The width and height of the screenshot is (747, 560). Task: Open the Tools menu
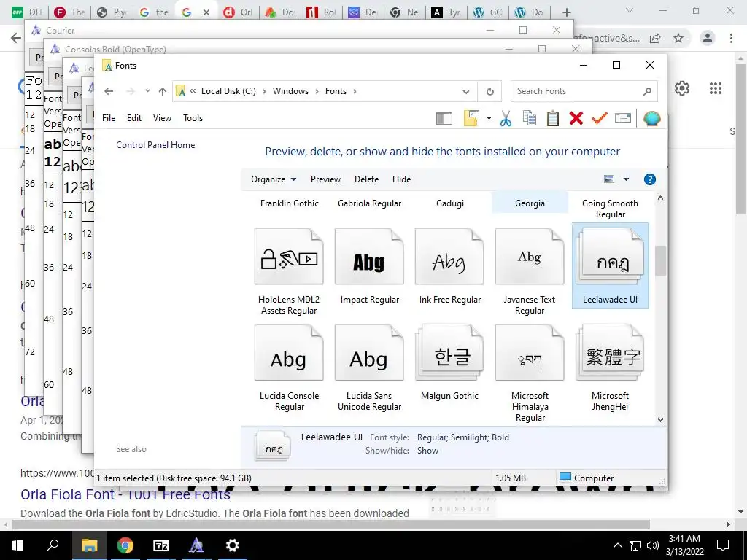[193, 118]
